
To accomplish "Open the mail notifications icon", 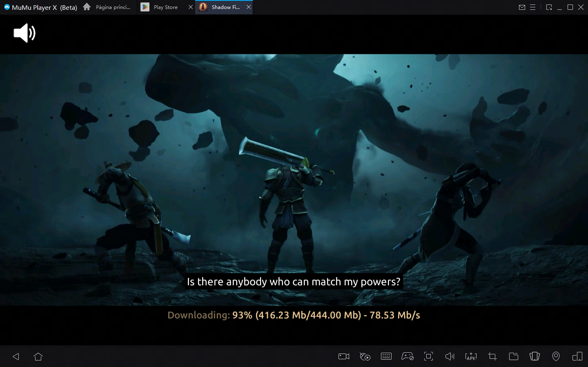I will click(522, 7).
